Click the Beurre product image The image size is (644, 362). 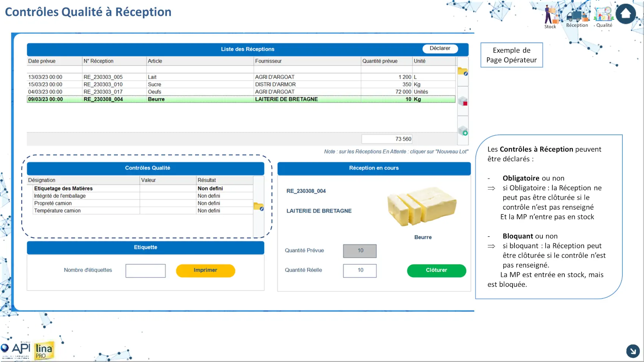422,206
